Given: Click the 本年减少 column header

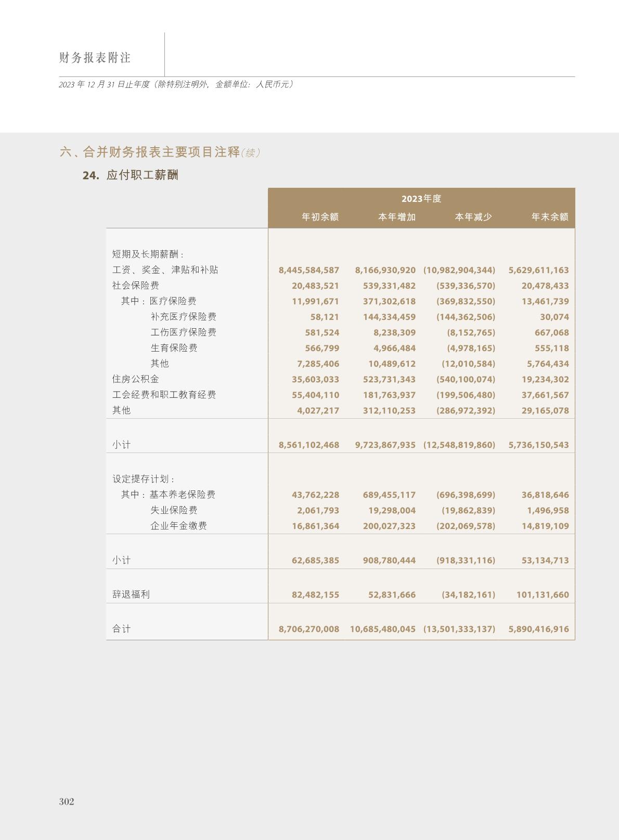Looking at the screenshot, I should tap(473, 217).
